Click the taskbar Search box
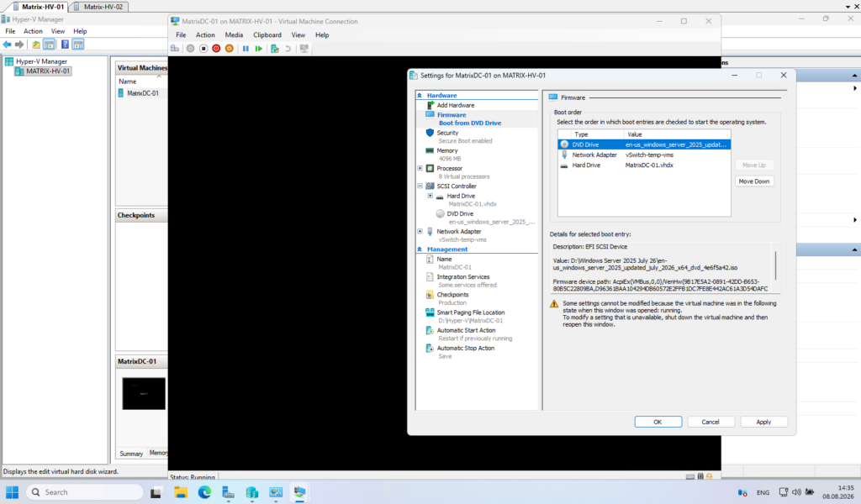The image size is (861, 504). tap(85, 492)
